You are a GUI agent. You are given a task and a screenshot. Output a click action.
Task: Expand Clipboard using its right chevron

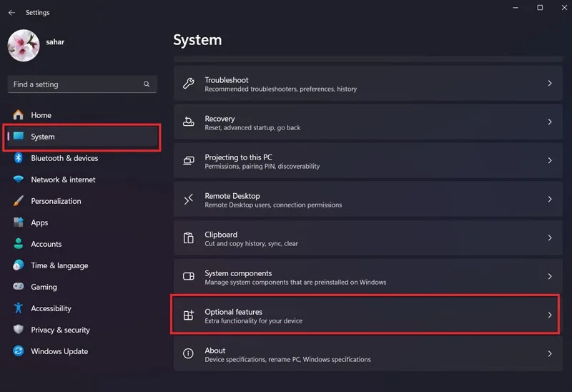pyautogui.click(x=550, y=238)
